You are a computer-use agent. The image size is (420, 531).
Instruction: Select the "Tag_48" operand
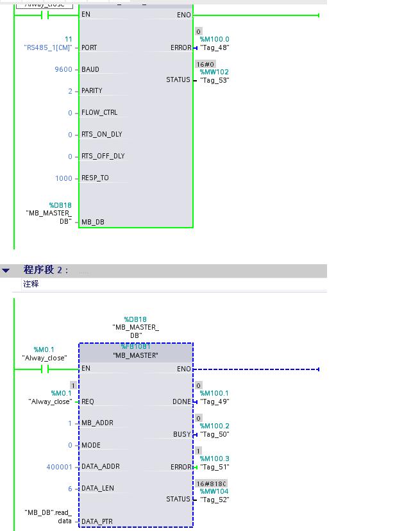point(215,47)
